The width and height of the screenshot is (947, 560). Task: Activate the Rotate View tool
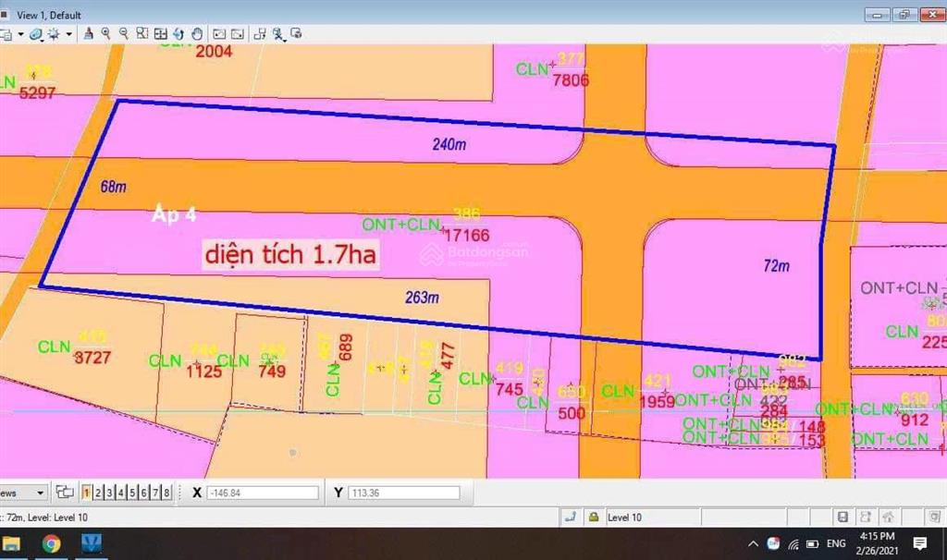tap(179, 33)
